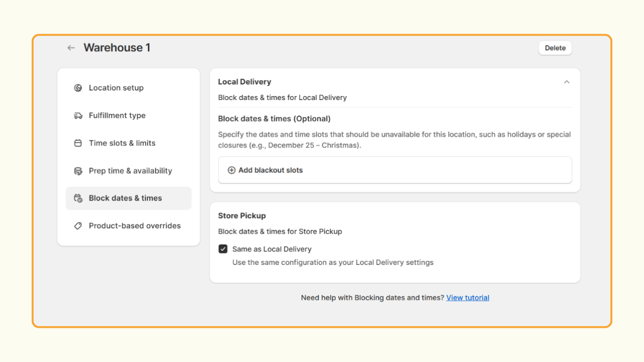This screenshot has height=362, width=644.
Task: Delete the Warehouse 1 location
Action: coord(555,48)
